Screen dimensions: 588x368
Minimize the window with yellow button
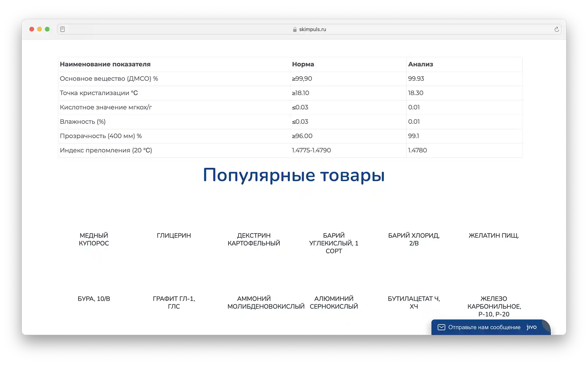[x=40, y=29]
